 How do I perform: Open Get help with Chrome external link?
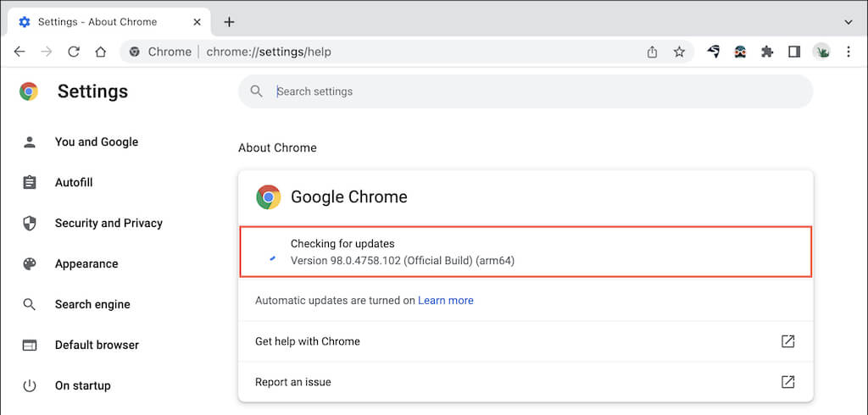[x=787, y=341]
